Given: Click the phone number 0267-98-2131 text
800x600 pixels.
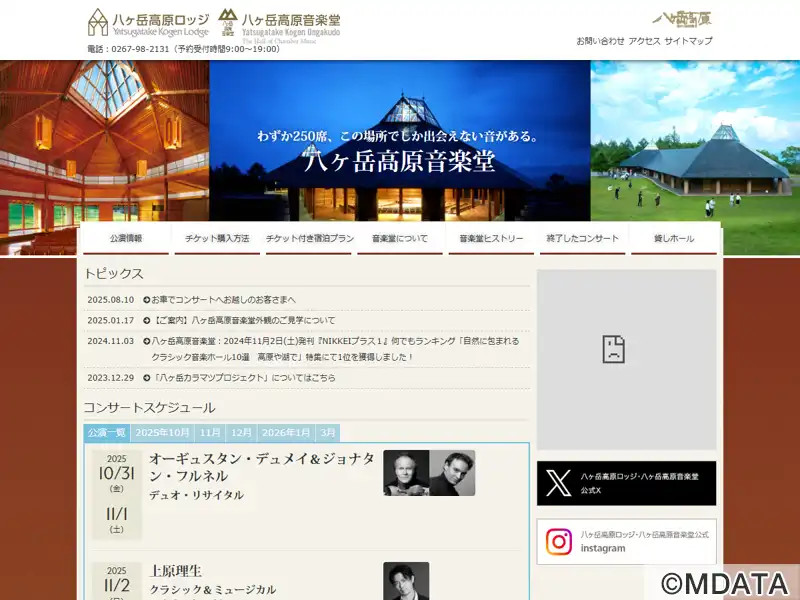Looking at the screenshot, I should click(x=140, y=49).
